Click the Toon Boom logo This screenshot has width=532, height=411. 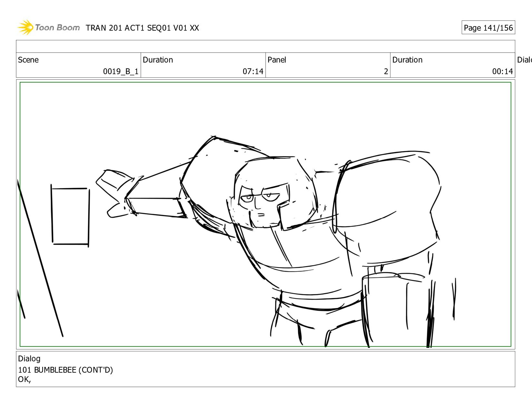point(48,27)
